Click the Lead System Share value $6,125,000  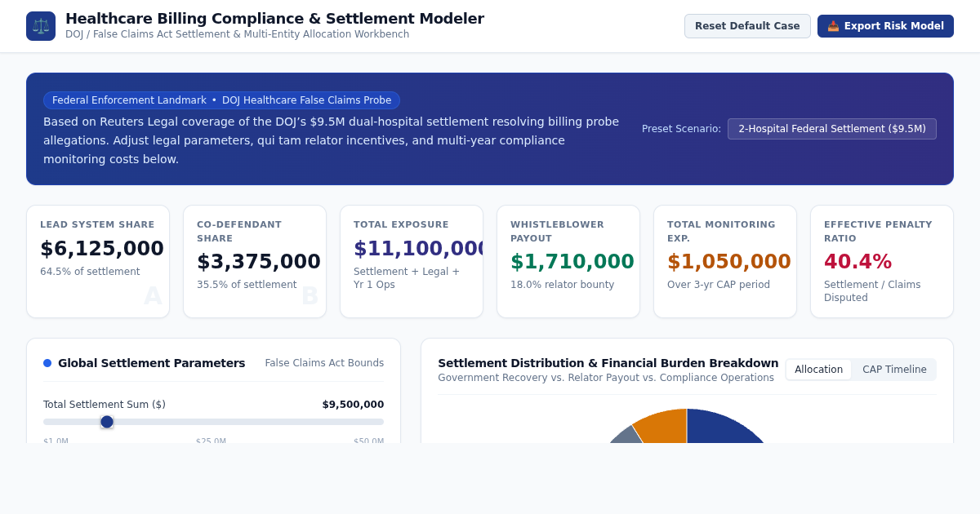pyautogui.click(x=102, y=249)
